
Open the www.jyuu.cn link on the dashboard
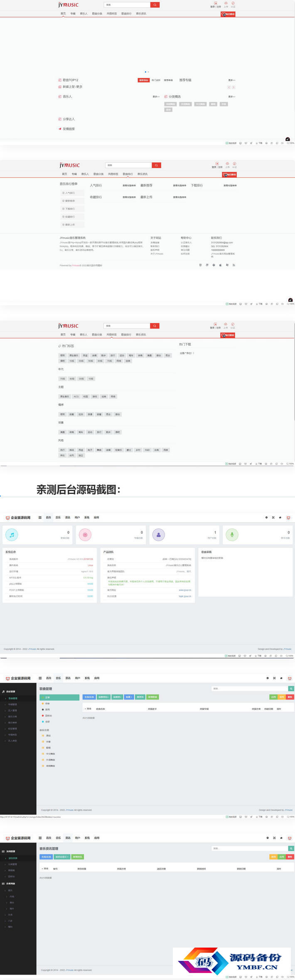185,590
